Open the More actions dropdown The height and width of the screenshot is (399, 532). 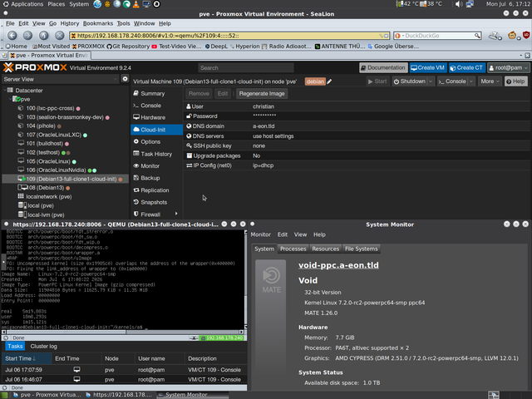point(490,81)
